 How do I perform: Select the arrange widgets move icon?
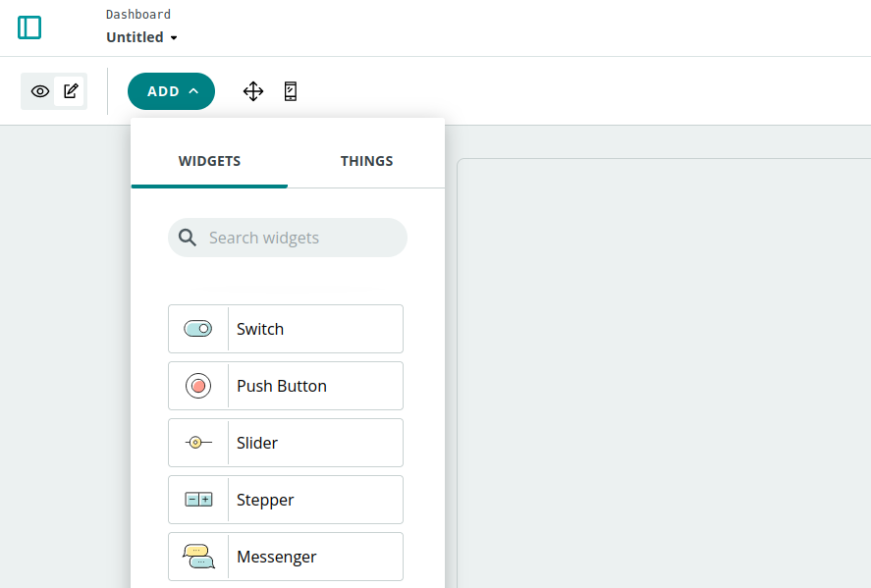click(253, 91)
